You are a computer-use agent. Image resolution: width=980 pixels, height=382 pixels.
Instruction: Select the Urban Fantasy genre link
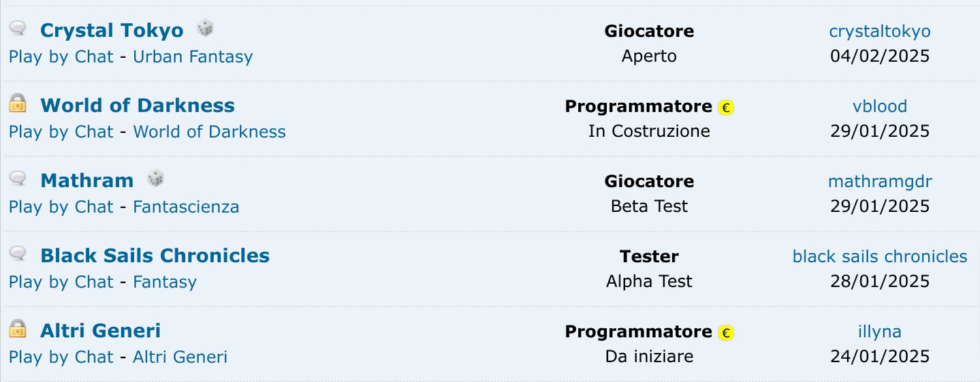[193, 57]
